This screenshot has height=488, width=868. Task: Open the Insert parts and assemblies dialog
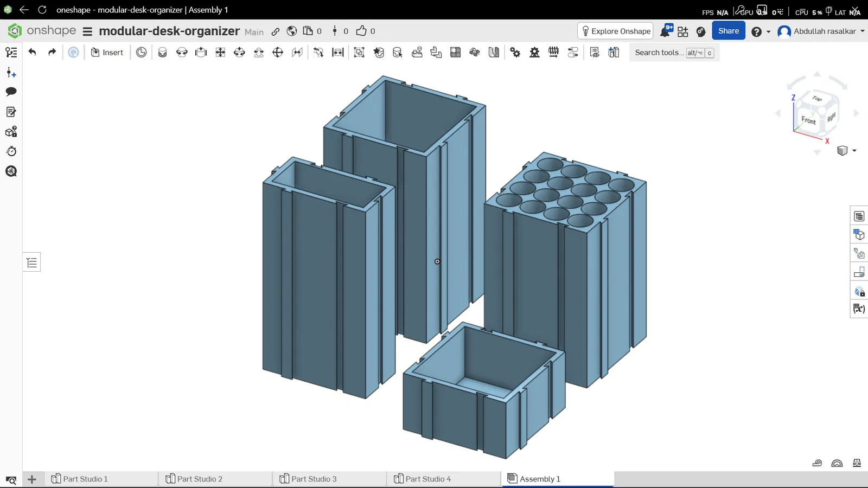[x=107, y=52]
